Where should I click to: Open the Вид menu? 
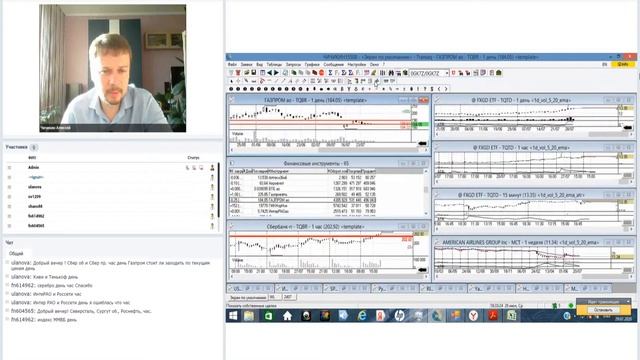coord(260,64)
